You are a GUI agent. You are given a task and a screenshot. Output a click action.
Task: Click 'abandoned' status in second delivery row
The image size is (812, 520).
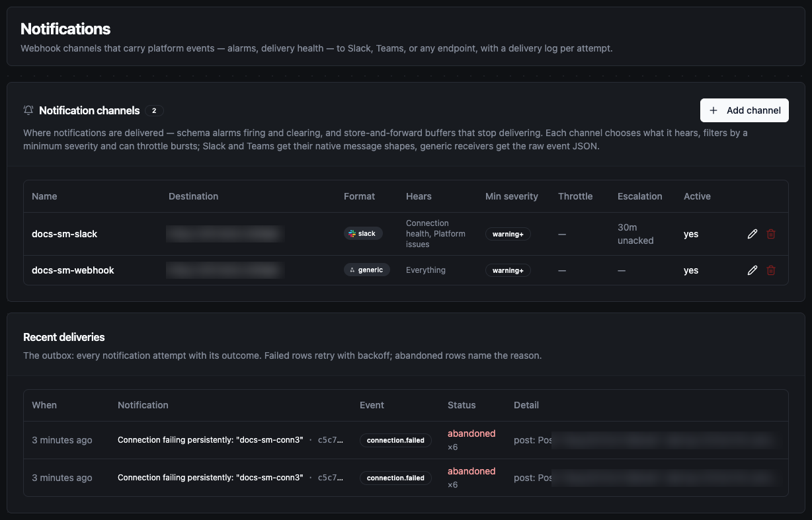471,472
